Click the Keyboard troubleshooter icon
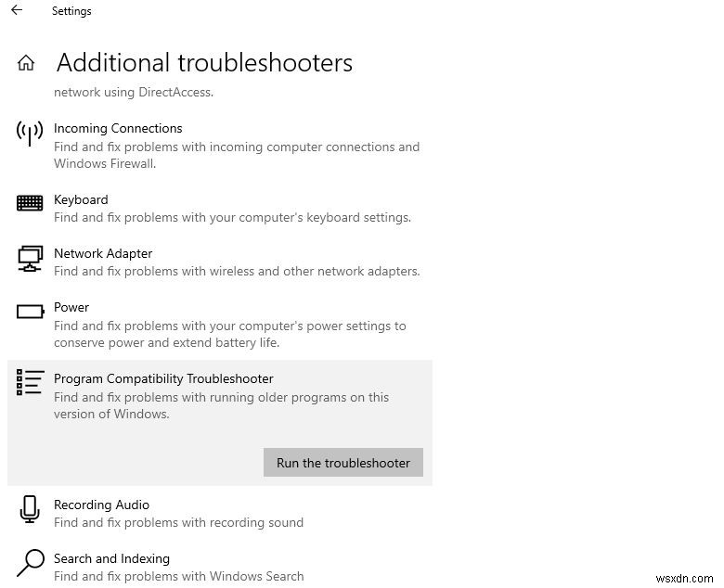 pos(30,203)
